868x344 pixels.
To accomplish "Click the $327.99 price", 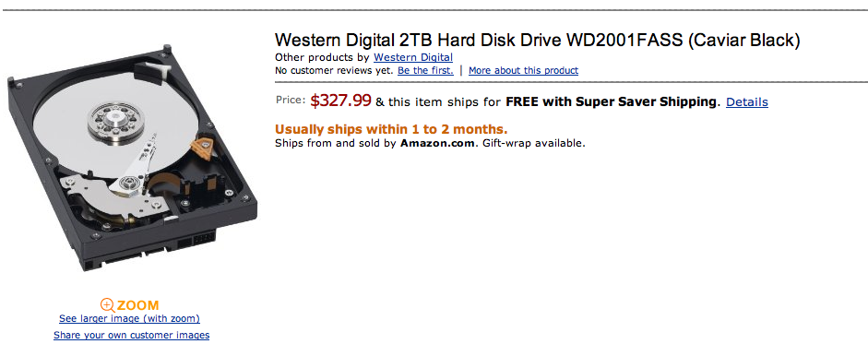I will [340, 101].
